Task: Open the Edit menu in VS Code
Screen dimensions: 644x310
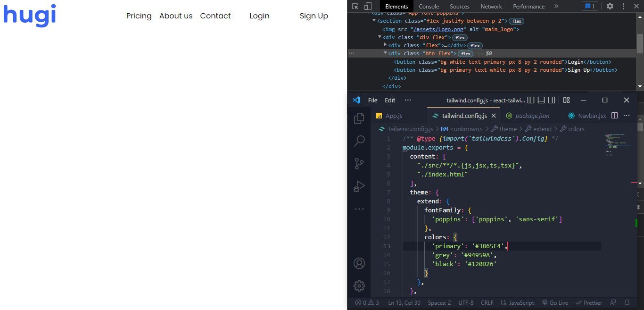Action: coord(389,100)
